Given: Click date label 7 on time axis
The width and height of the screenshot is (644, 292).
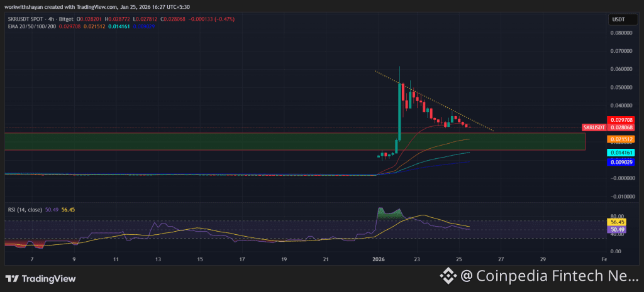Looking at the screenshot, I should click(31, 259).
